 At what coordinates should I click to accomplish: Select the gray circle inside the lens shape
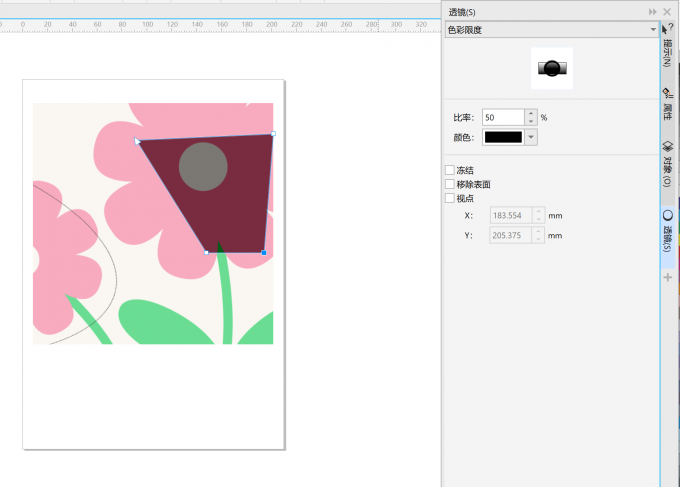(203, 167)
